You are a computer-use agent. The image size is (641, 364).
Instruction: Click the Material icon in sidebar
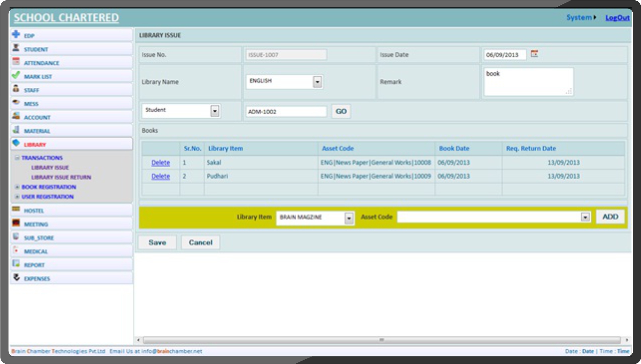click(16, 129)
